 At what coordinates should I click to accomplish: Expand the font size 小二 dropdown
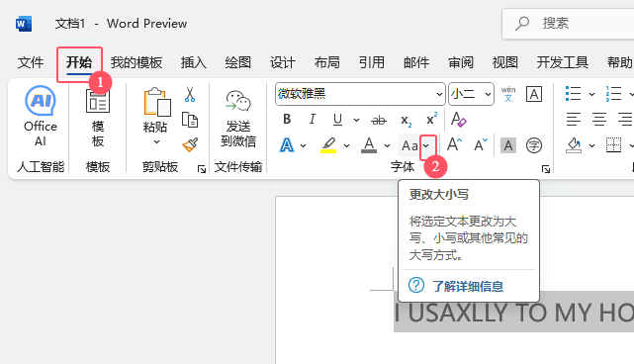488,94
